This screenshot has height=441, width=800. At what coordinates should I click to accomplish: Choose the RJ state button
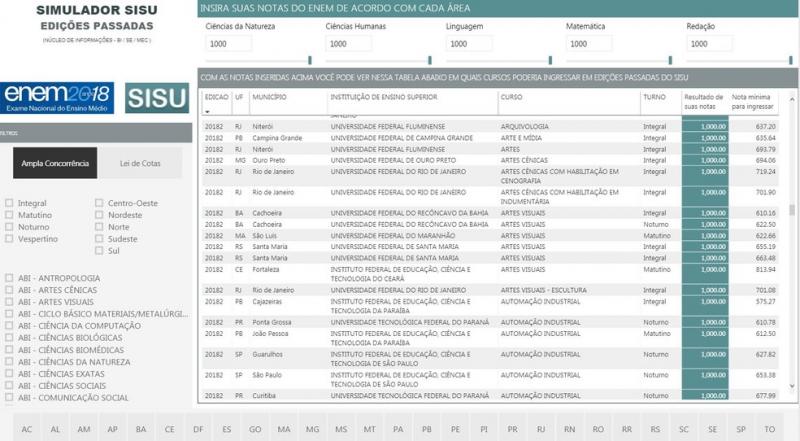tap(540, 429)
